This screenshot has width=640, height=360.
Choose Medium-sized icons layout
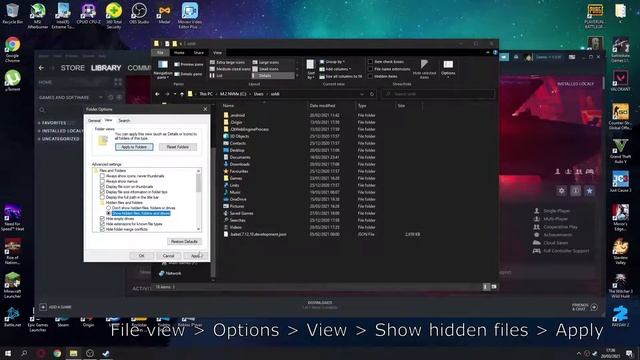[x=229, y=69]
